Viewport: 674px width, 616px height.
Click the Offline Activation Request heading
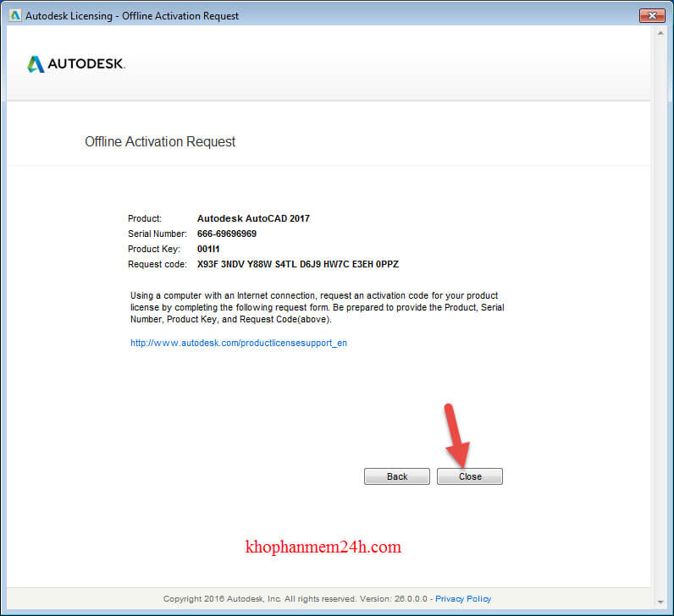[x=160, y=142]
